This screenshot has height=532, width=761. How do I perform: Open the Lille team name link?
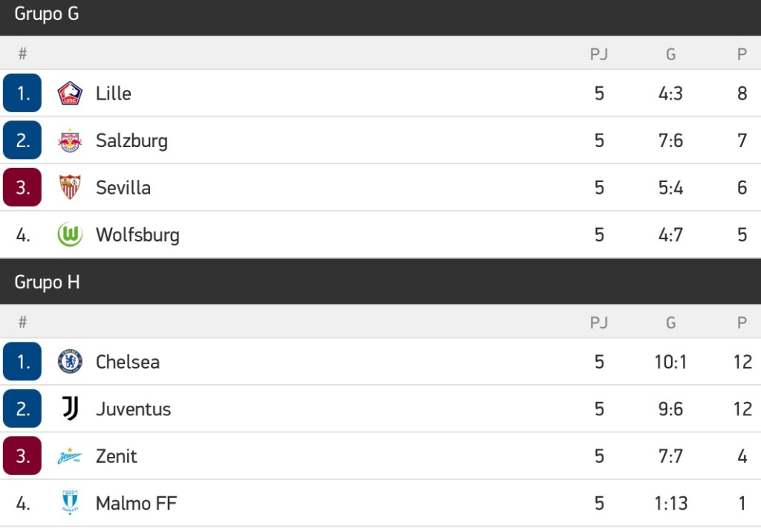click(x=114, y=94)
